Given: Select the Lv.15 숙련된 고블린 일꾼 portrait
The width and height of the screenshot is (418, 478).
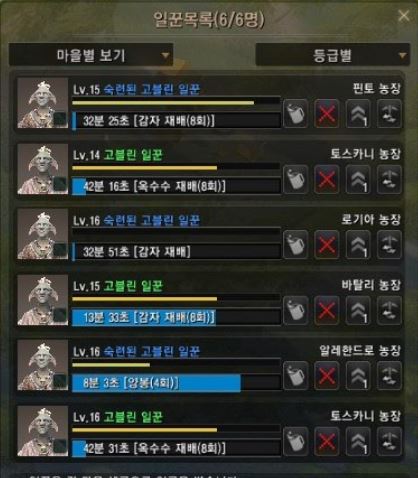Looking at the screenshot, I should [43, 103].
